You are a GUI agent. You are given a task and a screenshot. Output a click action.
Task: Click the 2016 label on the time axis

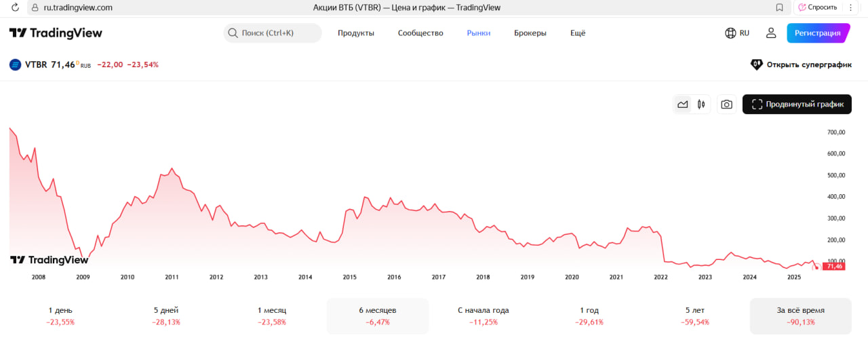(394, 277)
